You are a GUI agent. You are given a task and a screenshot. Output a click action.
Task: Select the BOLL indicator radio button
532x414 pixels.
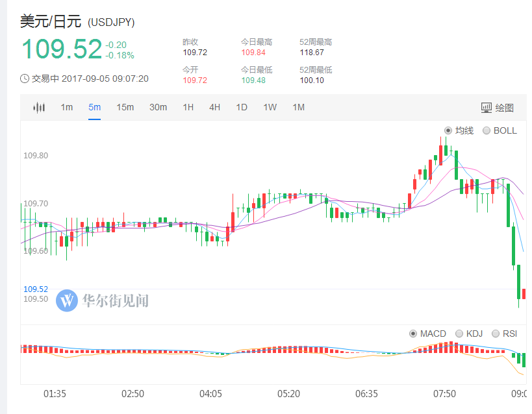click(x=487, y=130)
